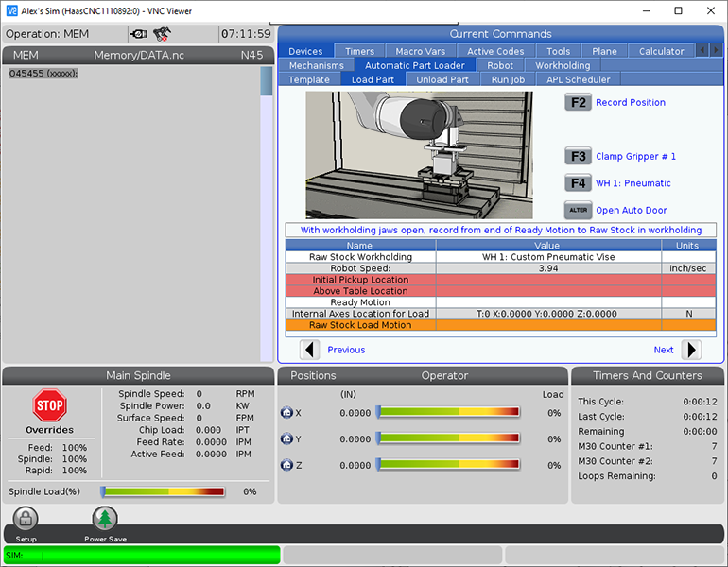Click the Previous left arrow icon

[x=310, y=350]
